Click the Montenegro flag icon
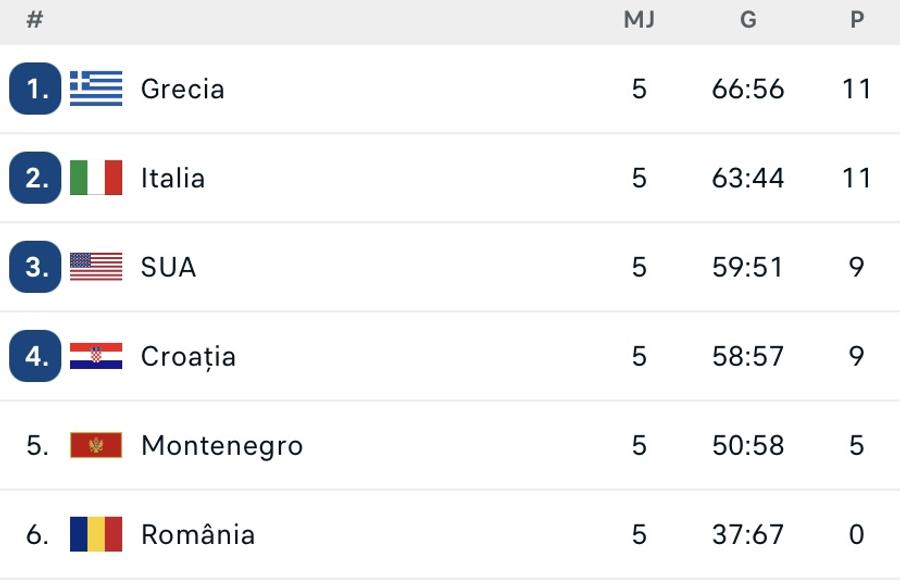 (96, 445)
